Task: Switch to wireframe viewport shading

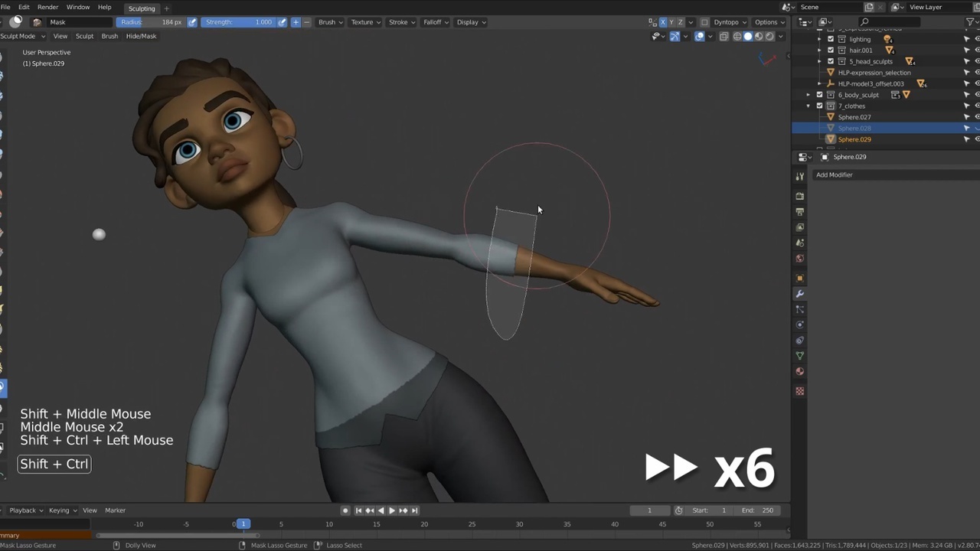Action: click(x=737, y=37)
